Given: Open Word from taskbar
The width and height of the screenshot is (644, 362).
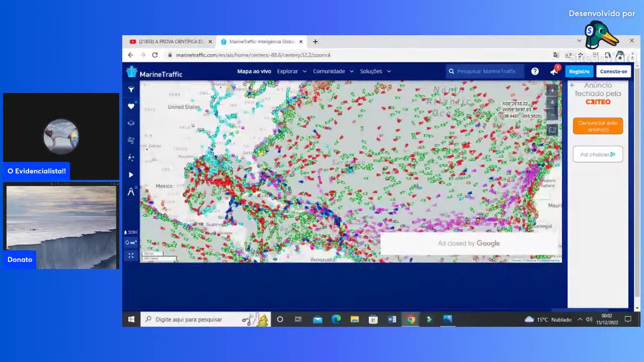Looking at the screenshot, I should click(x=392, y=319).
